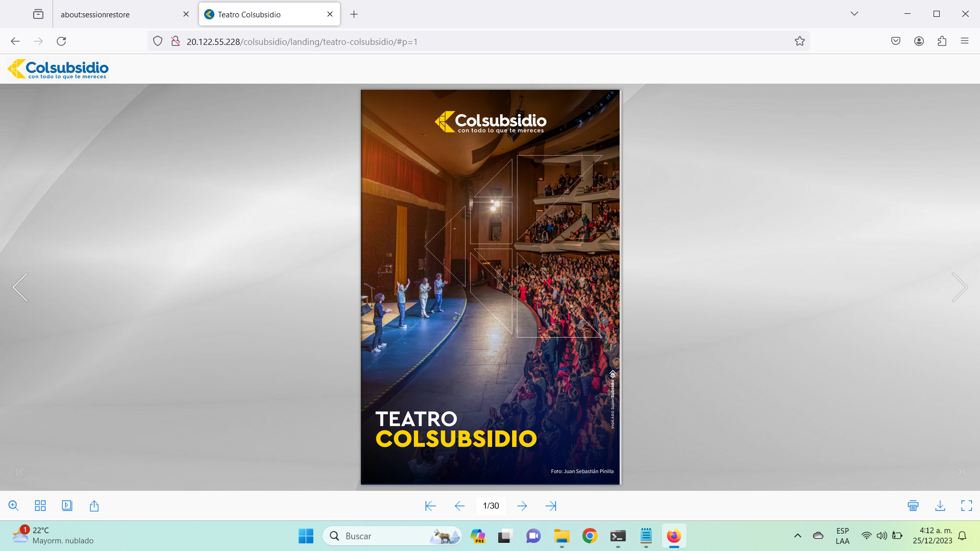Open Google Chrome from the taskbar

590,536
